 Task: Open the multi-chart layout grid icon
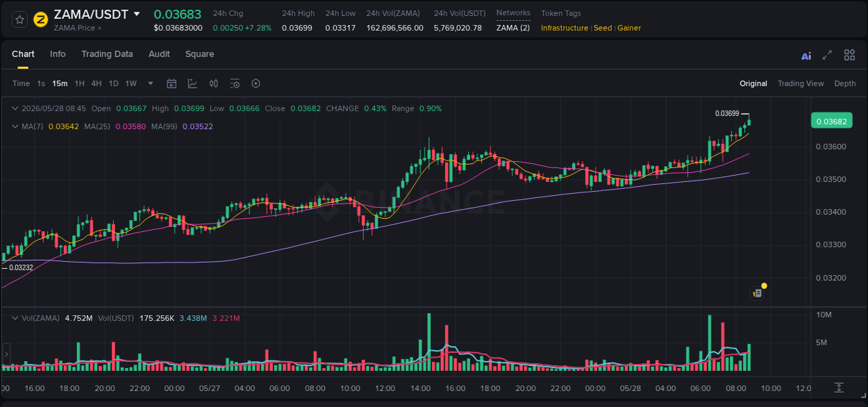click(849, 55)
